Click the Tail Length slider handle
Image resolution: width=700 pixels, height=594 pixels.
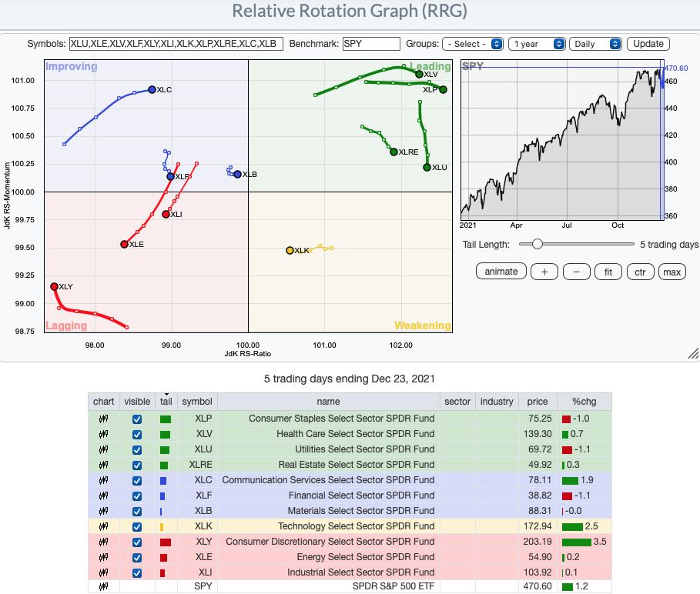(538, 244)
